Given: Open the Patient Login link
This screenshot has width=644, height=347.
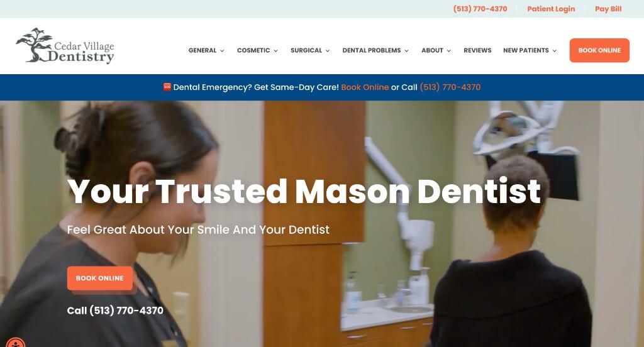Looking at the screenshot, I should click(551, 9).
